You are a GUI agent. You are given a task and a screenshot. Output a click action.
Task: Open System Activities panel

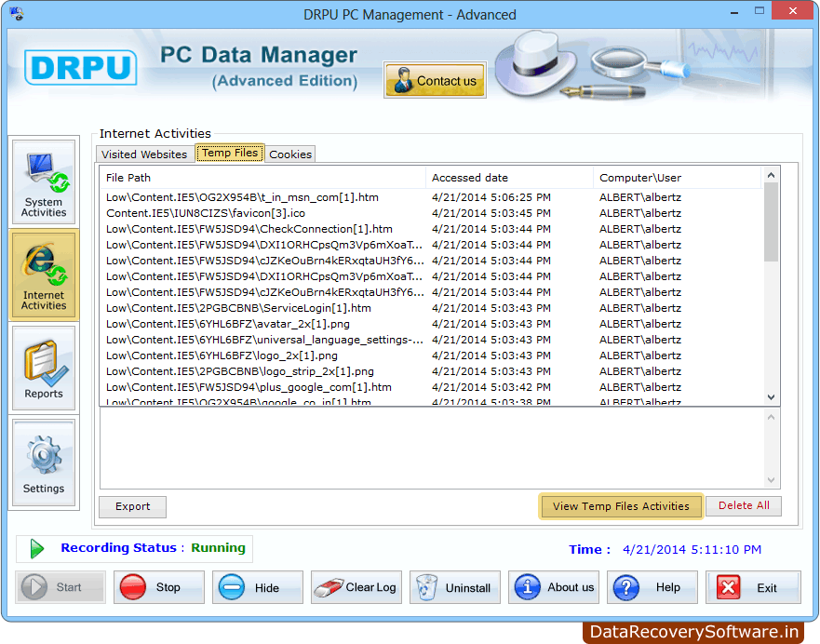tap(44, 181)
